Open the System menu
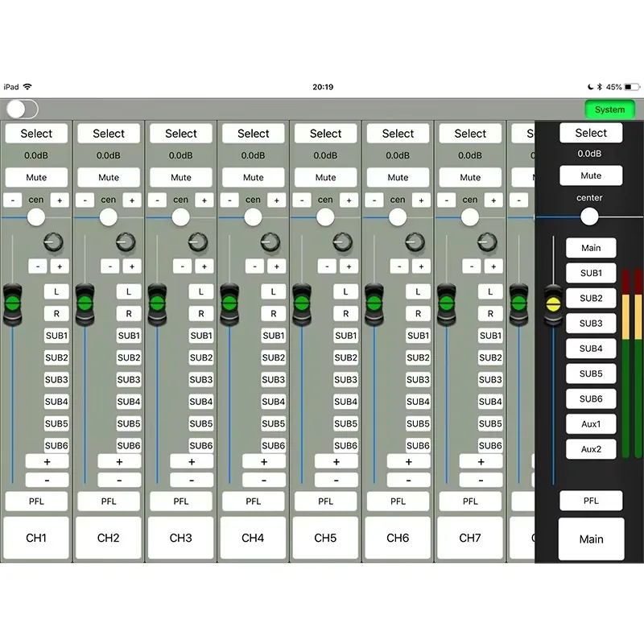The width and height of the screenshot is (644, 644). (609, 109)
